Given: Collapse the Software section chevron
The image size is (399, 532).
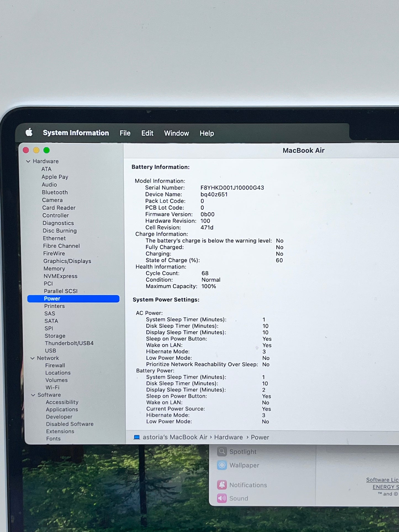Looking at the screenshot, I should coord(33,395).
